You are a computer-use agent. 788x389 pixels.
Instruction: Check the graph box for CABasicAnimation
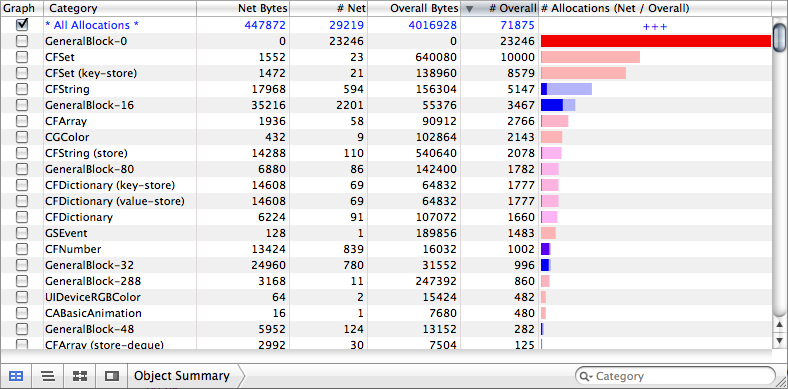click(x=22, y=313)
